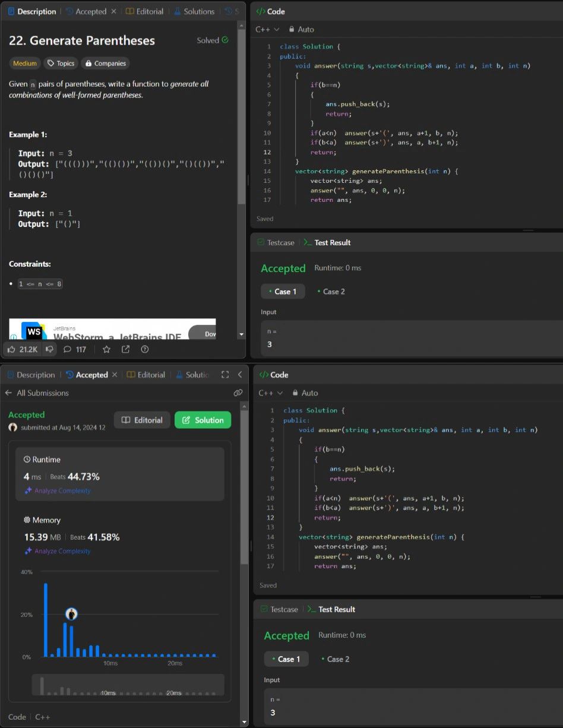Screen dimensions: 563x728
Task: Open the comments with 117 replies
Action: (x=75, y=349)
